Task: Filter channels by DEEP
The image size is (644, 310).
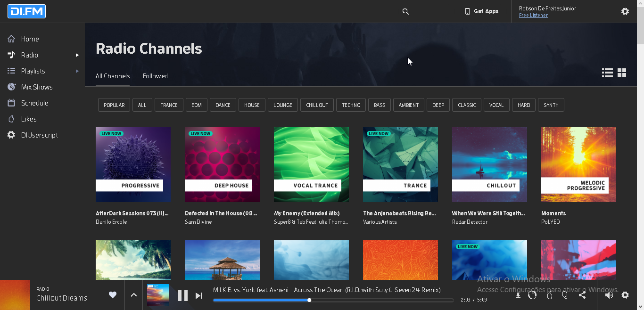Action: click(438, 105)
